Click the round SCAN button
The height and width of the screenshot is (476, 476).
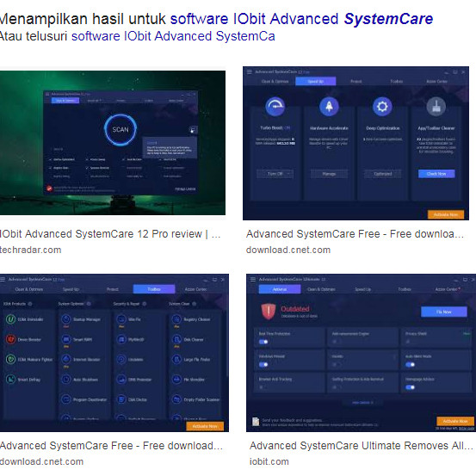pos(121,130)
